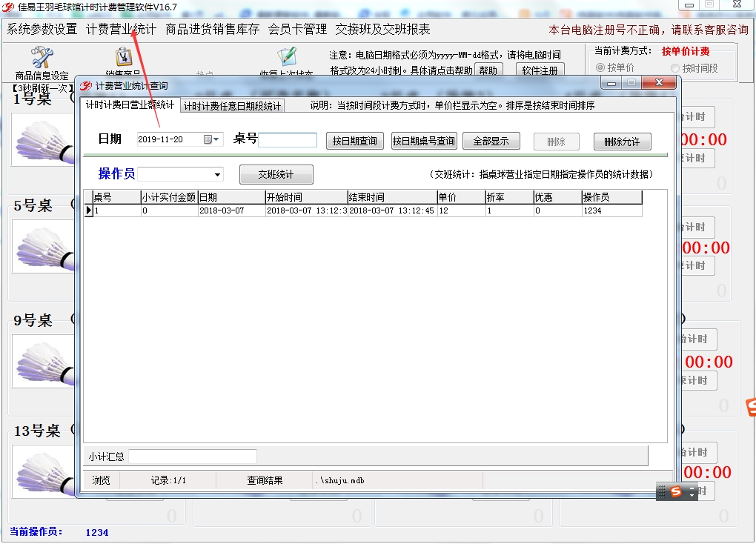
Task: Click the 单价 column header
Action: point(462,196)
